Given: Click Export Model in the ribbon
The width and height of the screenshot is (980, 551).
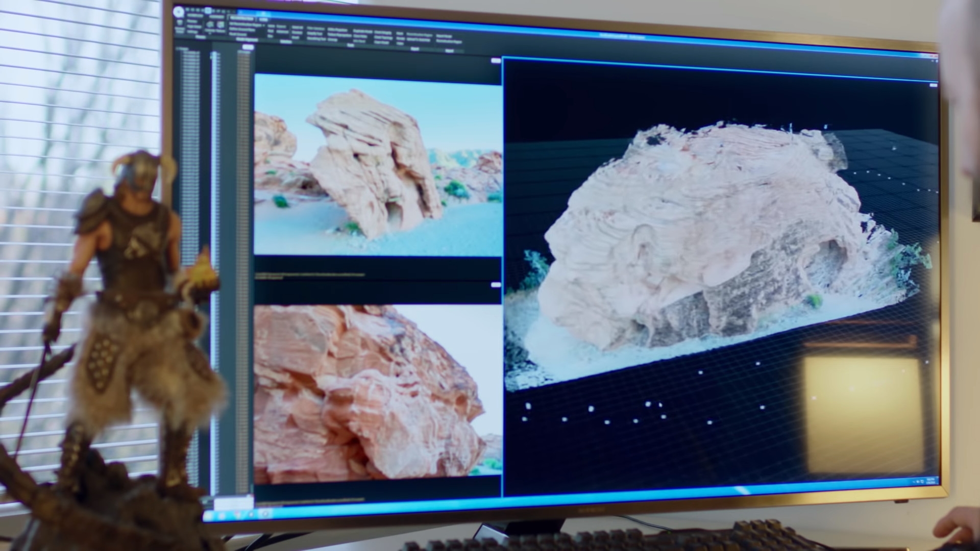Looking at the screenshot, I should pyautogui.click(x=444, y=36).
